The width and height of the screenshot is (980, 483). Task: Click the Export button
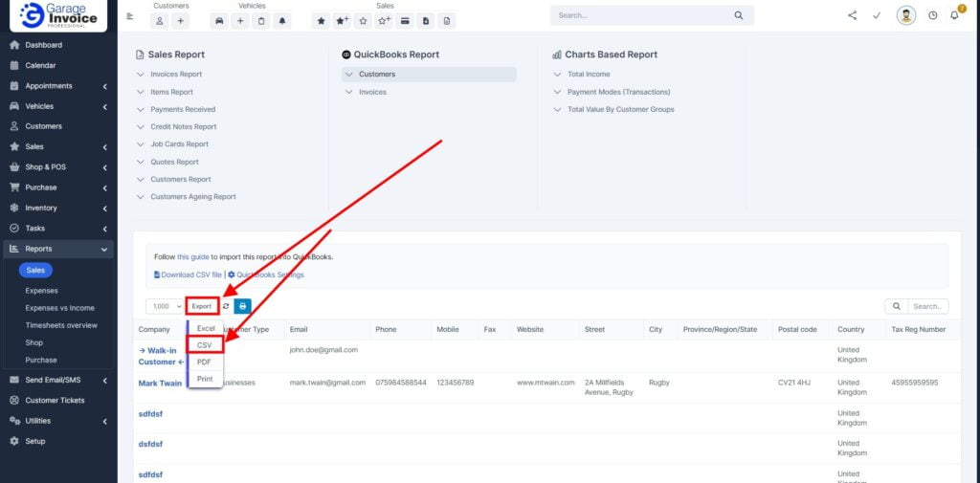[202, 306]
